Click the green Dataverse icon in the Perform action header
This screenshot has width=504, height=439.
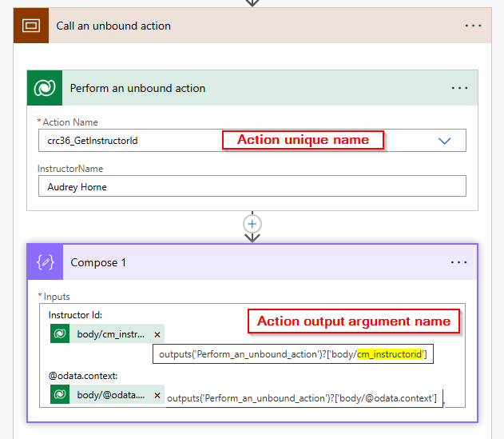point(45,88)
